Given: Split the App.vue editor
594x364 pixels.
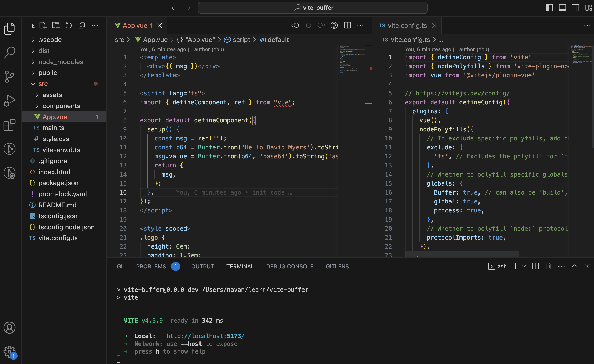Looking at the screenshot, I should (347, 25).
